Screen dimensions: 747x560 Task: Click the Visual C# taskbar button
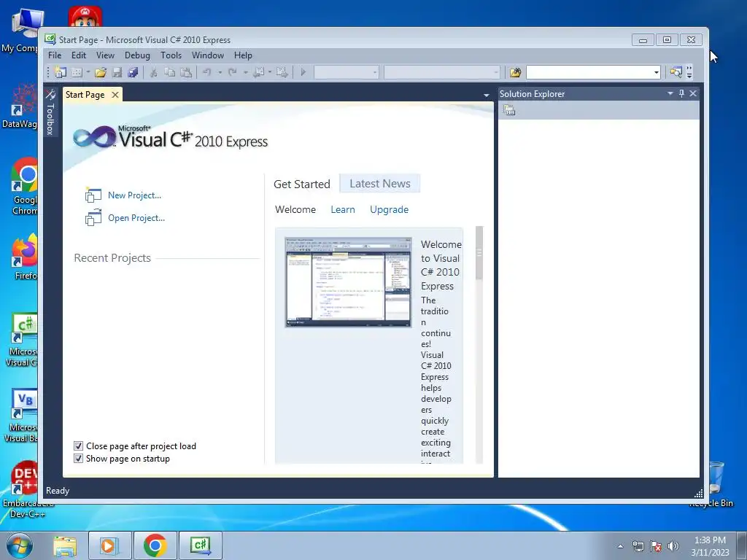tap(201, 545)
